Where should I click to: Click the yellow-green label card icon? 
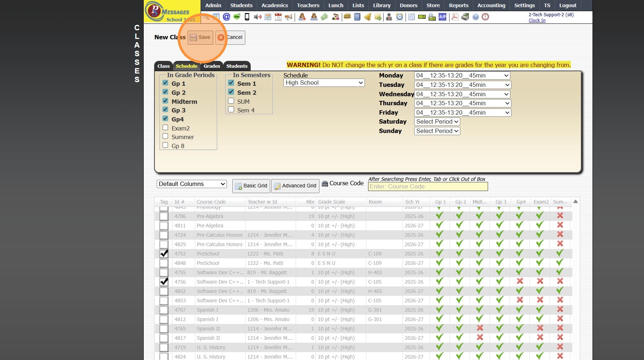[x=422, y=17]
